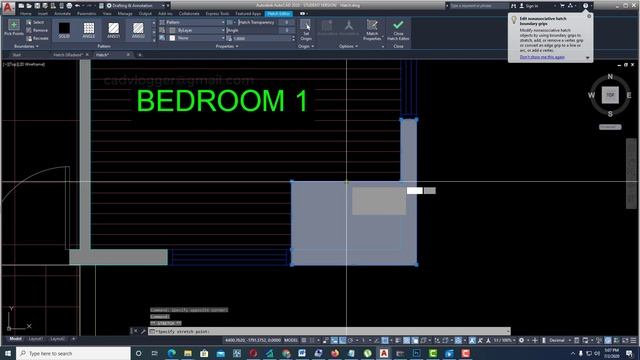Image resolution: width=640 pixels, height=360 pixels.
Task: Click the Open file icon in quick access toolbar
Action: click(x=29, y=6)
